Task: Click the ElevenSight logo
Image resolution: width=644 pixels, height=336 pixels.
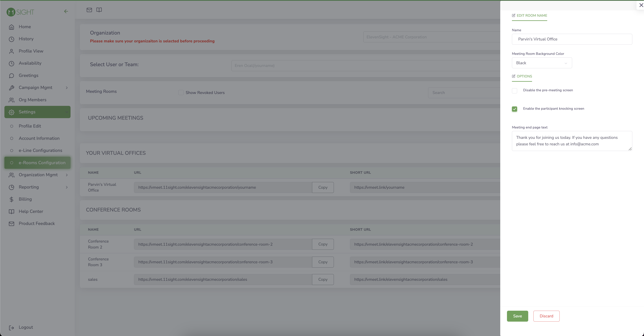Action: [20, 12]
